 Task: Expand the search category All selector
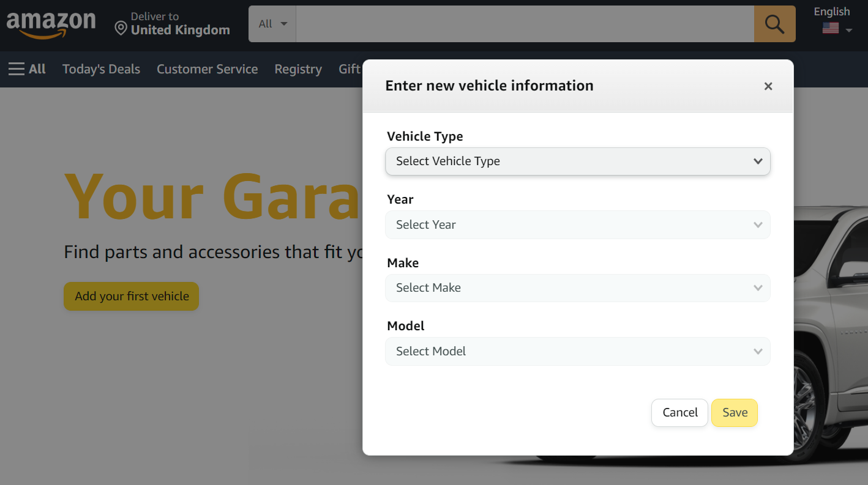(x=272, y=23)
